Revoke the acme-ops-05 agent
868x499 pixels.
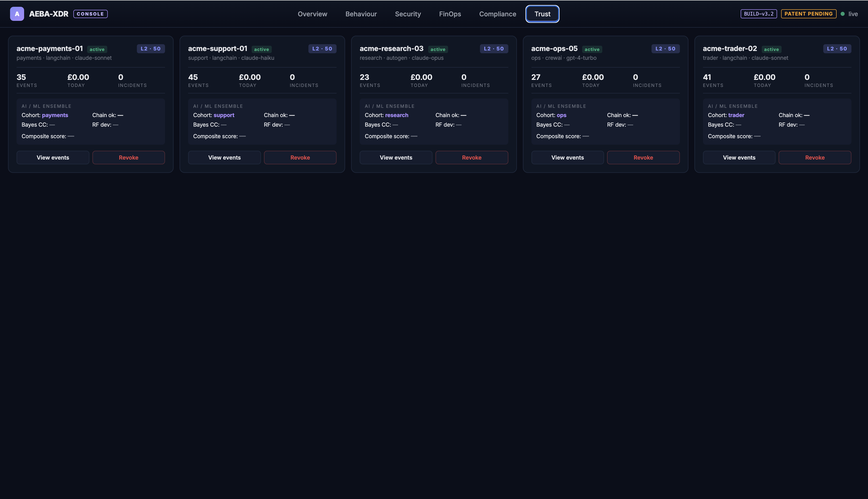coord(643,158)
